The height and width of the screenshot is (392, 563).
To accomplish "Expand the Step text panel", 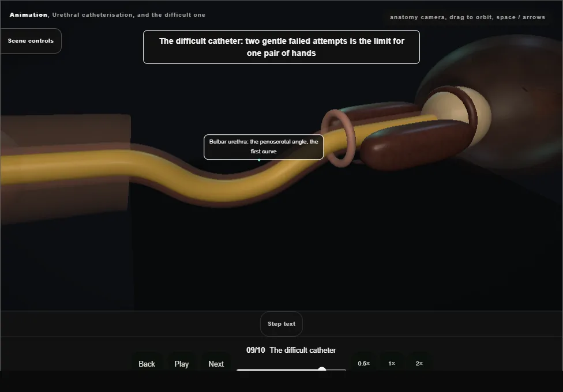I will click(281, 324).
